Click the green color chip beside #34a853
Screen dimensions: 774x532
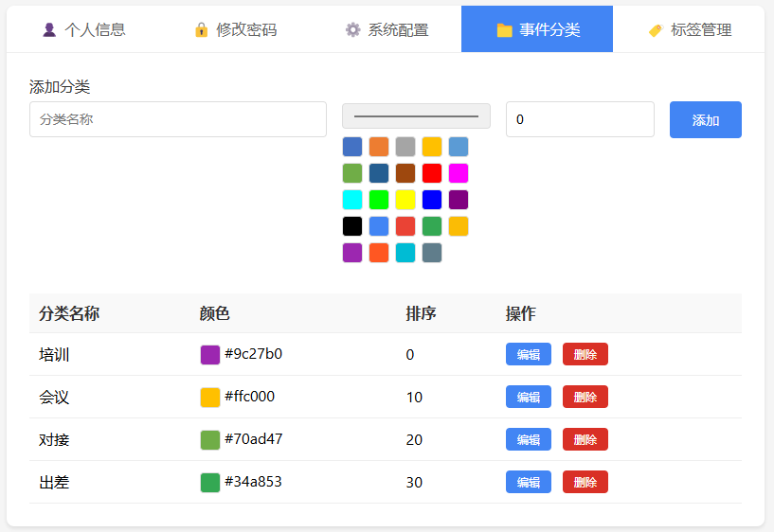(209, 483)
